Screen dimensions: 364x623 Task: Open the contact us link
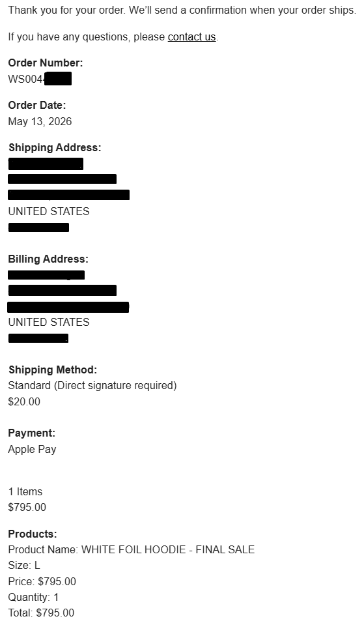click(x=191, y=37)
